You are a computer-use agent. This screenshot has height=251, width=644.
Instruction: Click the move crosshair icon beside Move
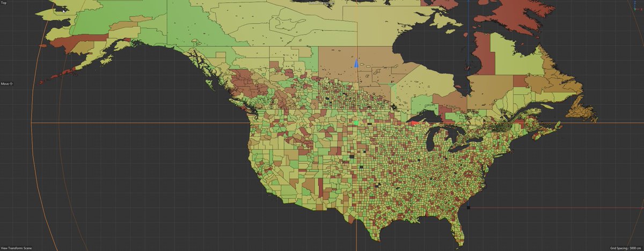12,84
